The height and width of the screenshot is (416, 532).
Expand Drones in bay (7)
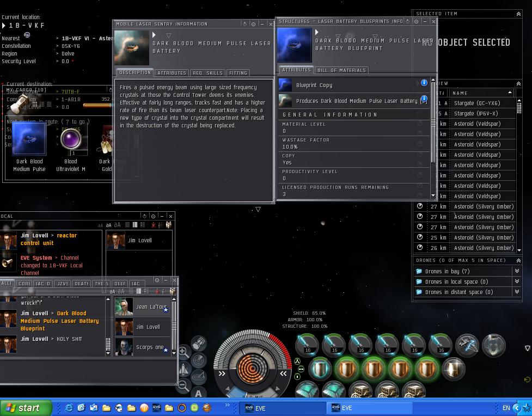pos(517,271)
